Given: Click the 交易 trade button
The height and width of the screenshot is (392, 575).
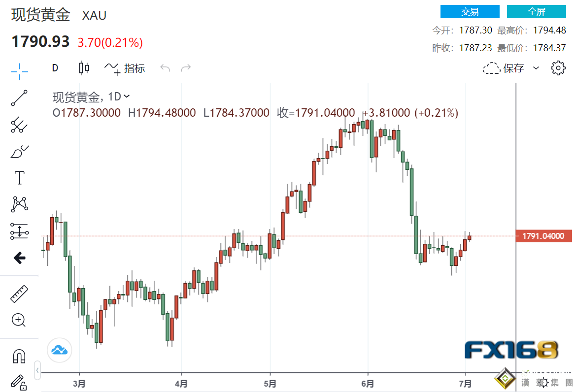Looking at the screenshot, I should [470, 12].
